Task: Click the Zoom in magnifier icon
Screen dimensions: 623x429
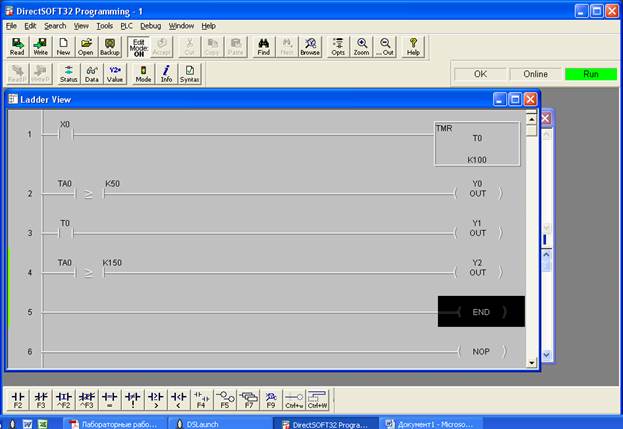Action: pyautogui.click(x=361, y=46)
